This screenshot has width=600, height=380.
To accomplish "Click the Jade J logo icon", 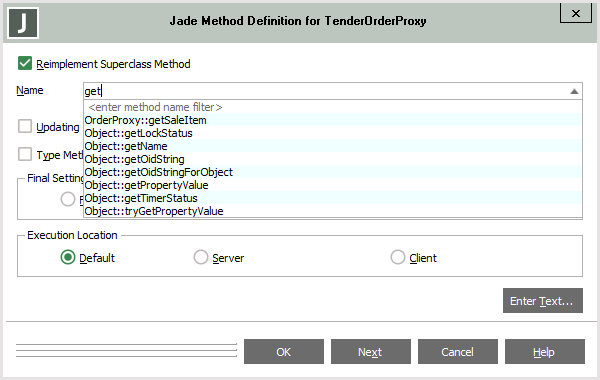I will click(x=23, y=23).
